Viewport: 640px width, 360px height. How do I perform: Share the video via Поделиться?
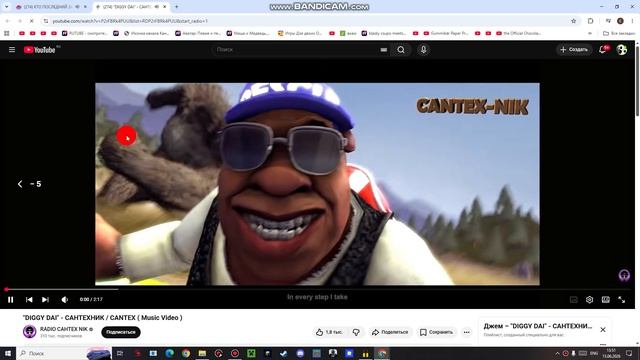click(390, 332)
